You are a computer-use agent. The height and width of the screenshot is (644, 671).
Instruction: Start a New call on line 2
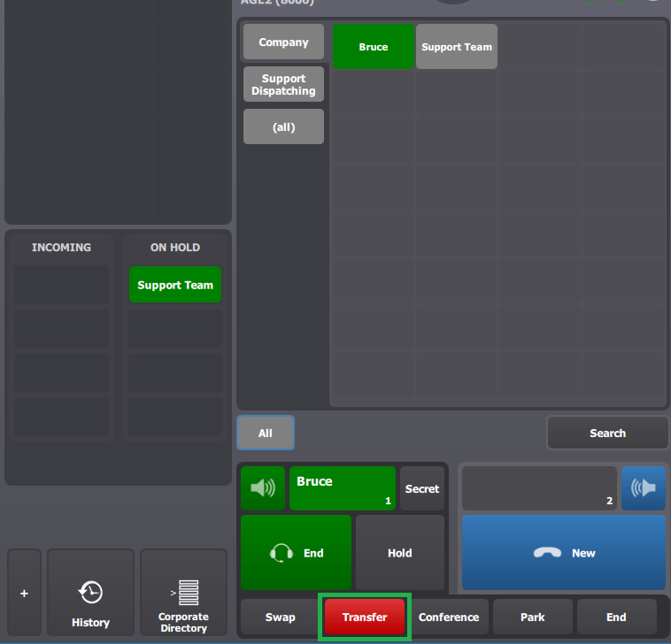[x=564, y=553]
